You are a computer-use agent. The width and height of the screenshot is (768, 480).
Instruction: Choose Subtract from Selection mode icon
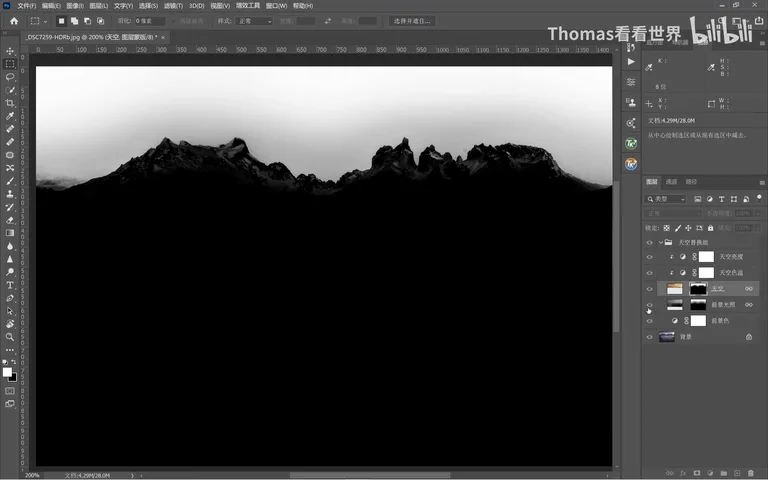(x=87, y=21)
